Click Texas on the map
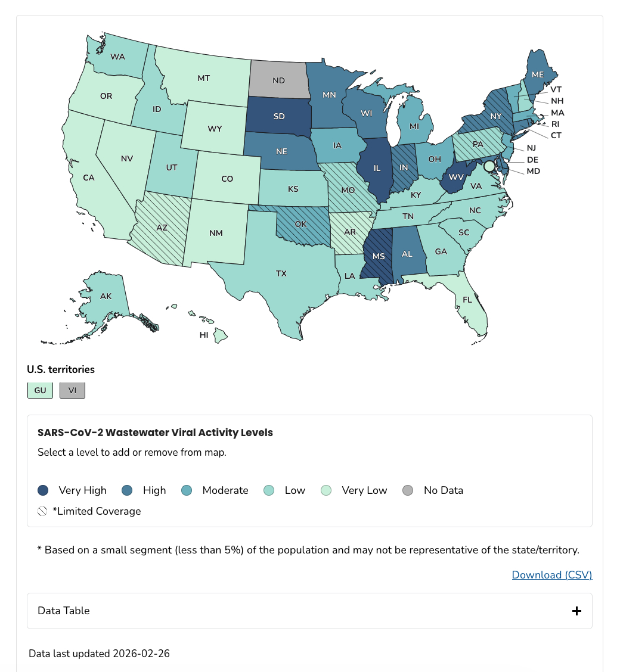620x672 pixels. (281, 274)
